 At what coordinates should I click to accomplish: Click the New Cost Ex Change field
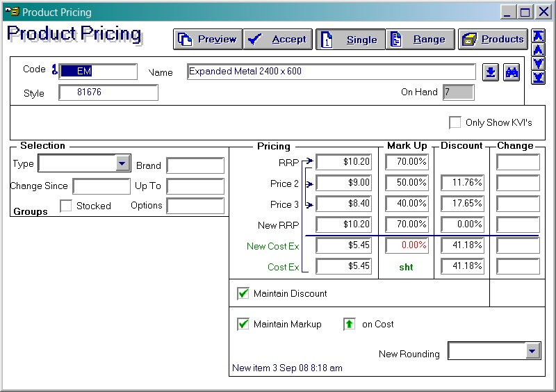coord(518,245)
